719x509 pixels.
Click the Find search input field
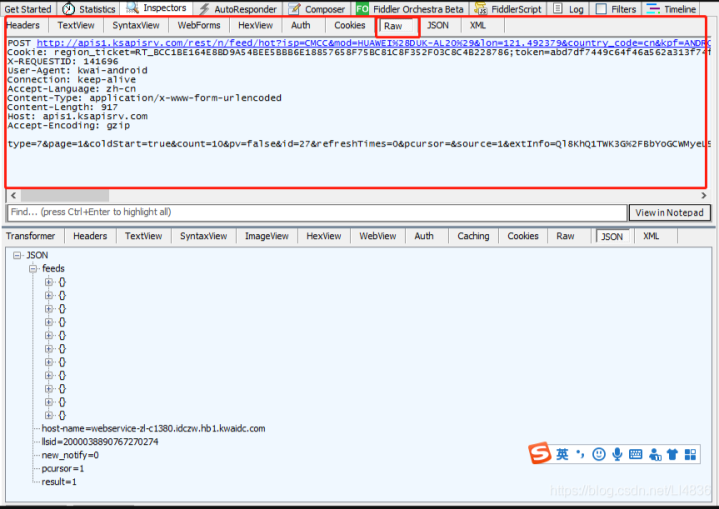pyautogui.click(x=317, y=212)
